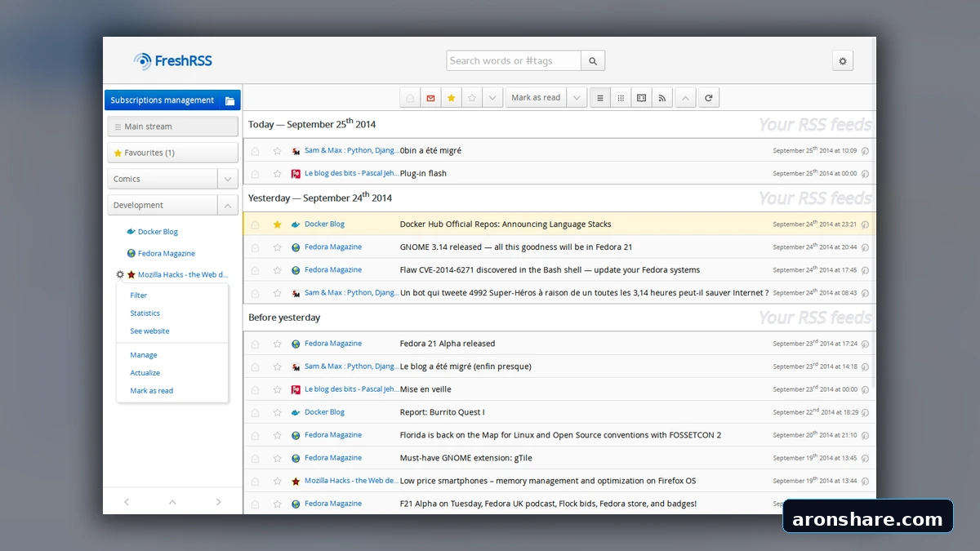Open gear menu icon beside Mozilla Hacks
This screenshot has width=980, height=551.
[120, 275]
